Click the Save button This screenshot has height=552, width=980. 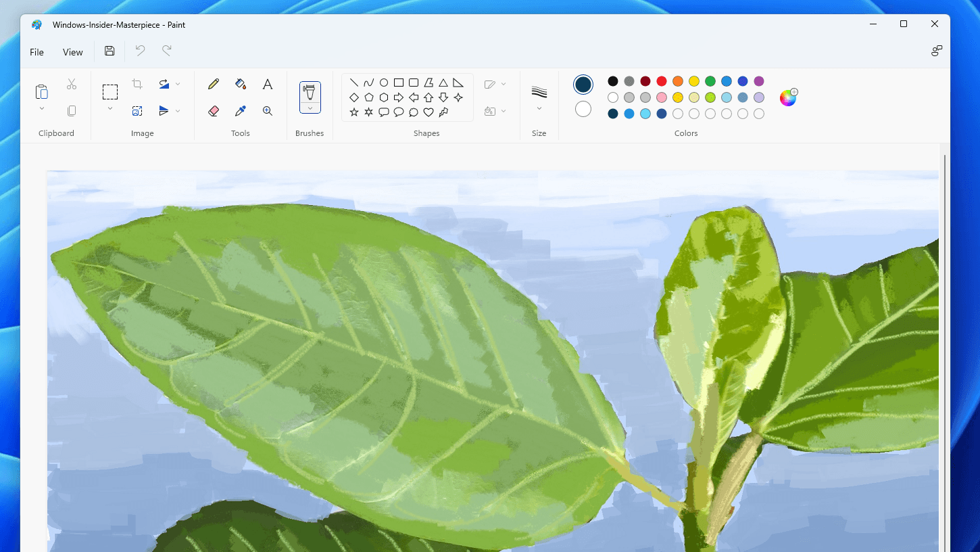[x=109, y=51]
